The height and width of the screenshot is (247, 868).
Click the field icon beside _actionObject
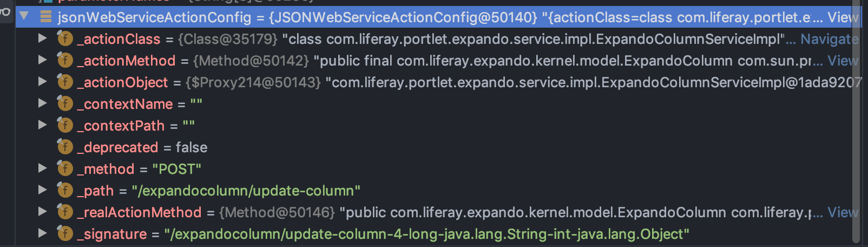(65, 82)
